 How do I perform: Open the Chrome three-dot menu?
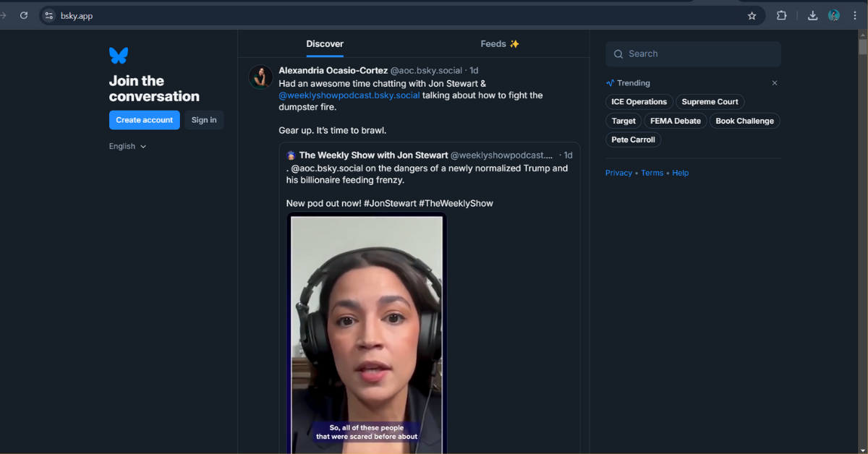coord(854,15)
